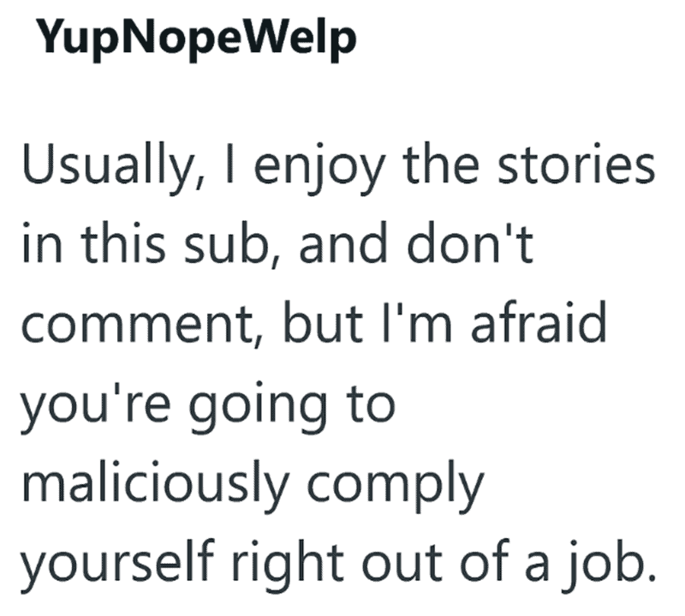Click the word "and" before "don't"
This screenshot has width=685, height=616.
[x=344, y=242]
